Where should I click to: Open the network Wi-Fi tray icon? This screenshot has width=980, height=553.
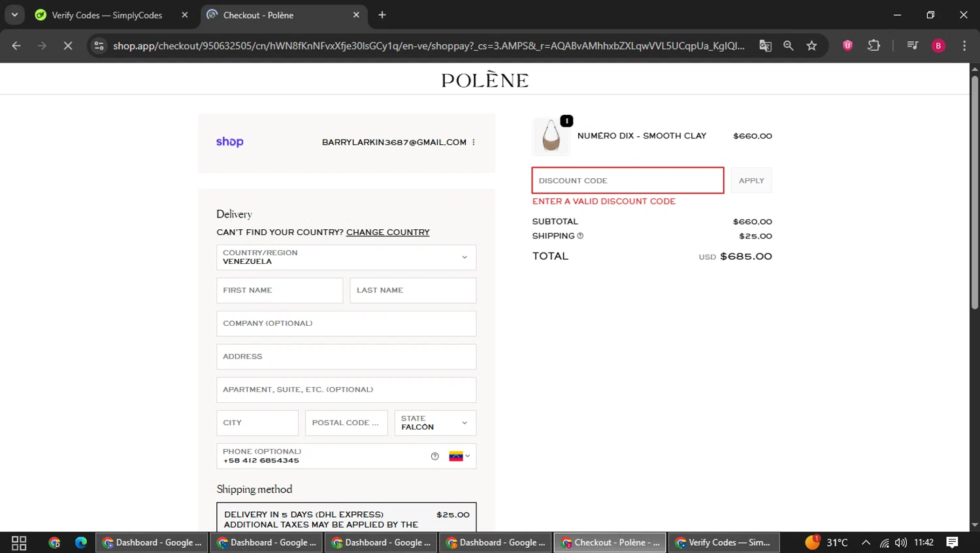click(x=884, y=543)
